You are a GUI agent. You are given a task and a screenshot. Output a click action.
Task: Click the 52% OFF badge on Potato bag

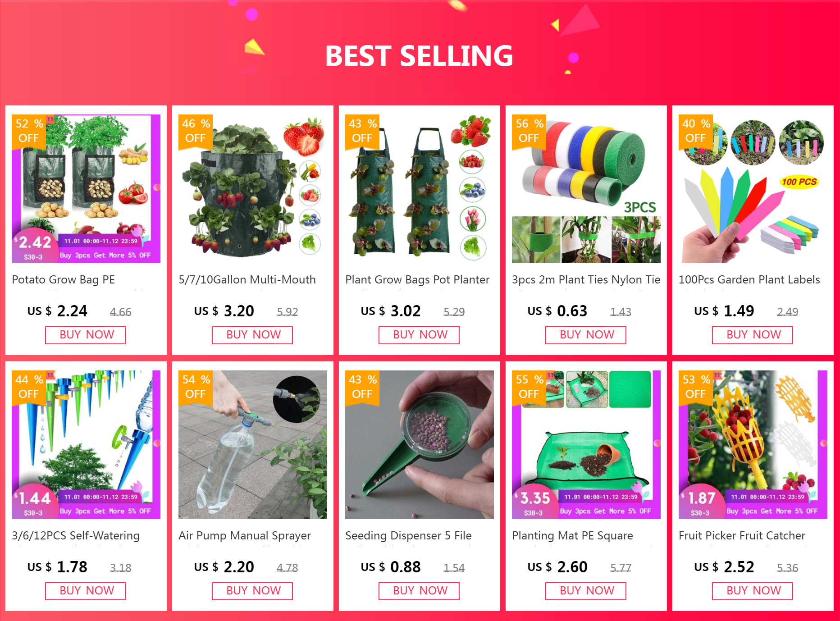tap(29, 131)
